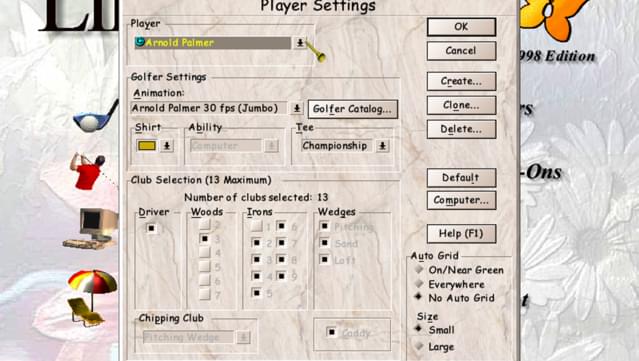Toggle the 4 Iron checkbox
The height and width of the screenshot is (361, 639).
point(256,276)
